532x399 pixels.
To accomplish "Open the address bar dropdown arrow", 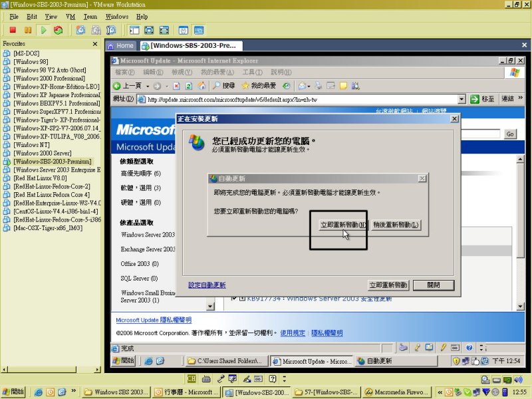I will pos(462,99).
